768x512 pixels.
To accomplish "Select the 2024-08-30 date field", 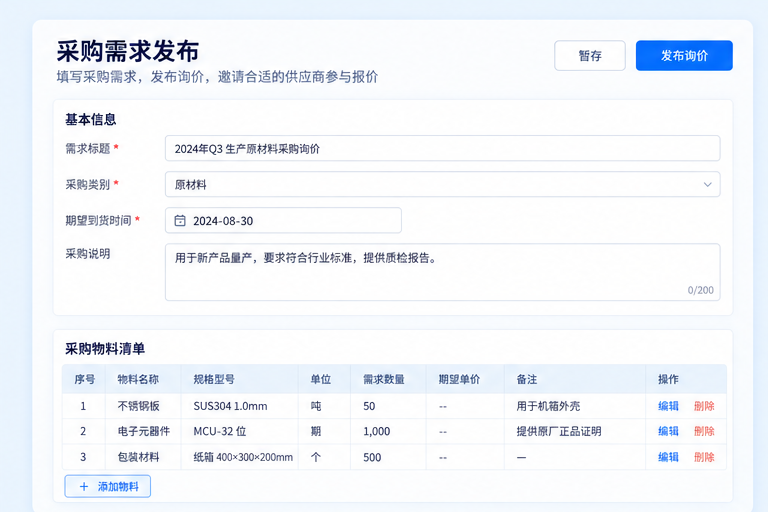I will click(x=283, y=220).
